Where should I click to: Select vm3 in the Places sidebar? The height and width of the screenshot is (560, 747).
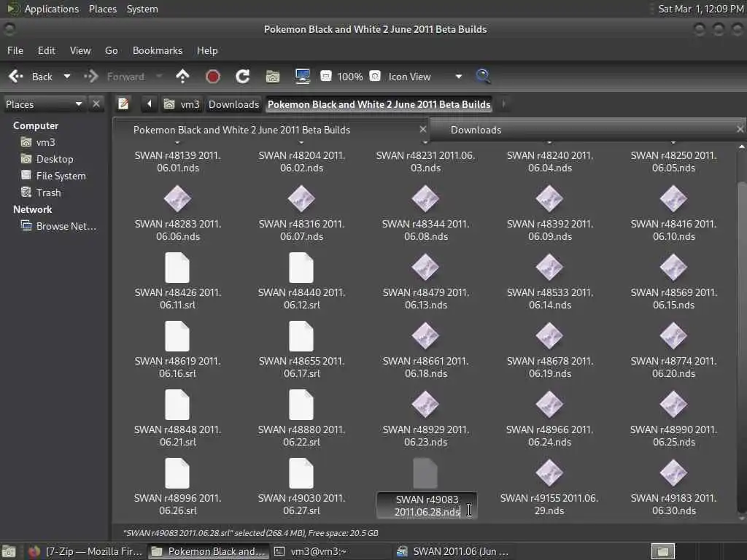(45, 142)
